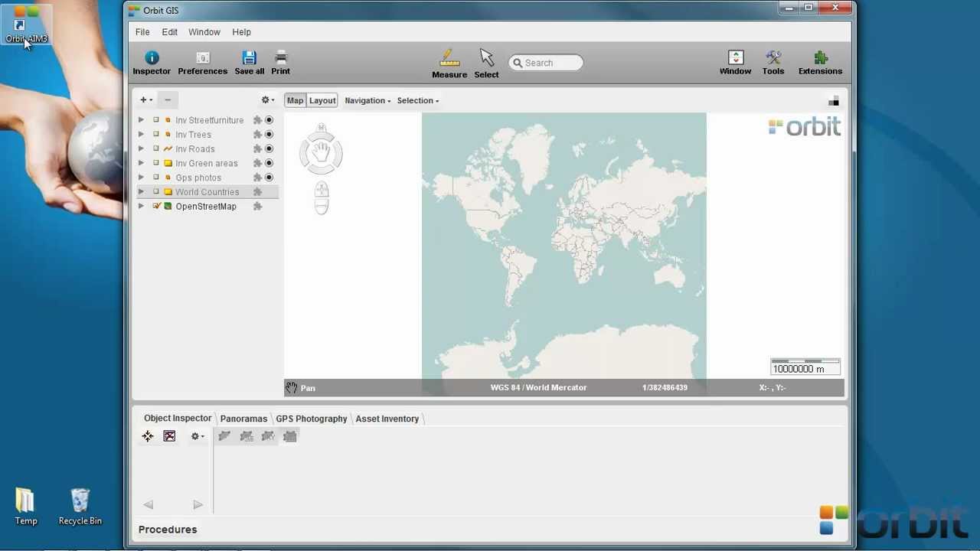Open Preferences from the toolbar
Viewport: 980px width, 551px height.
(202, 63)
